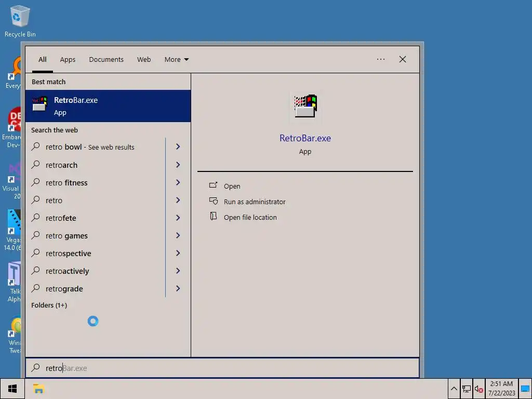Screen dimensions: 532x399
Task: Open search options ellipsis menu
Action: [381, 59]
